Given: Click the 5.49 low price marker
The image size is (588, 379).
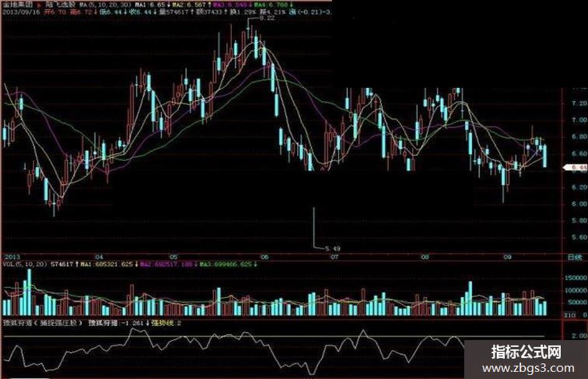Looking at the screenshot, I should click(333, 248).
